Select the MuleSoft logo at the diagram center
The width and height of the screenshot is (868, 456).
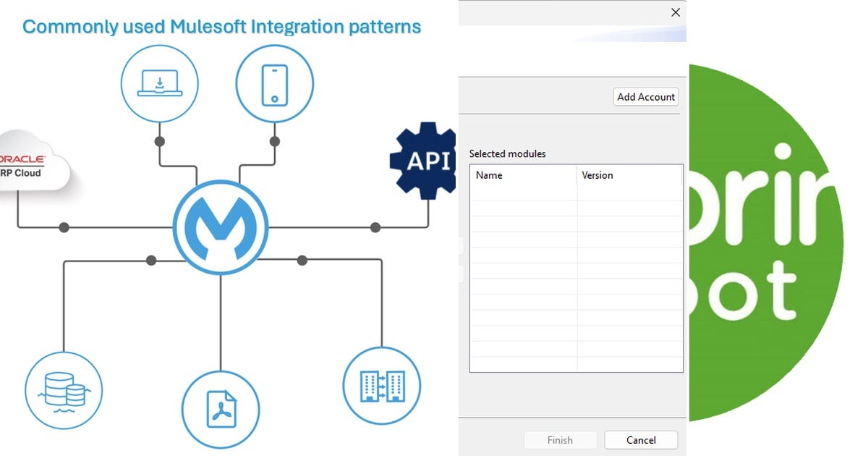click(x=221, y=227)
